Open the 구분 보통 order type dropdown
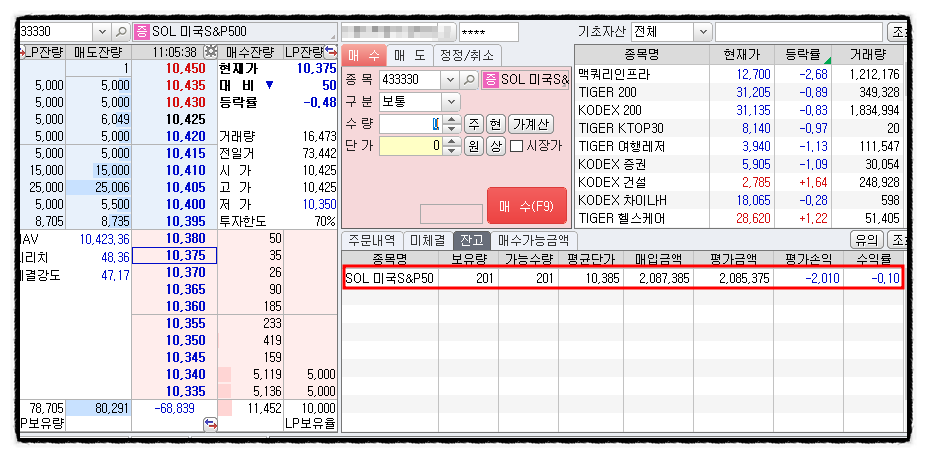The width and height of the screenshot is (927, 458). click(451, 102)
